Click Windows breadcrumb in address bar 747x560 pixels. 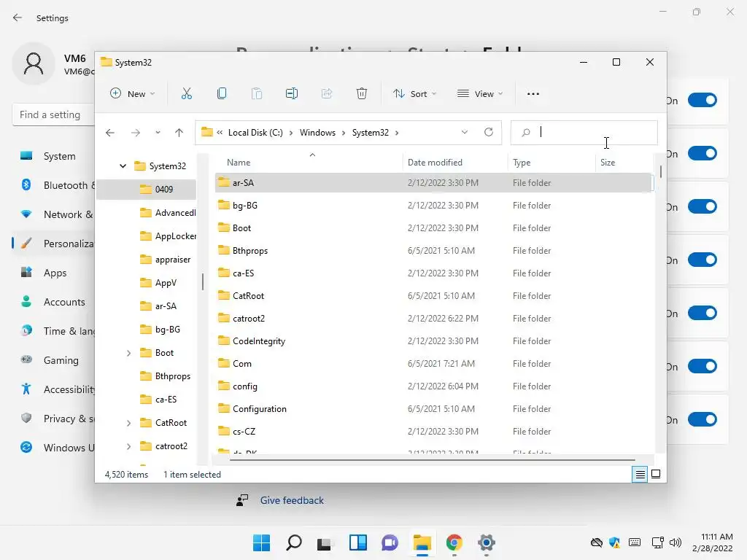pos(317,133)
